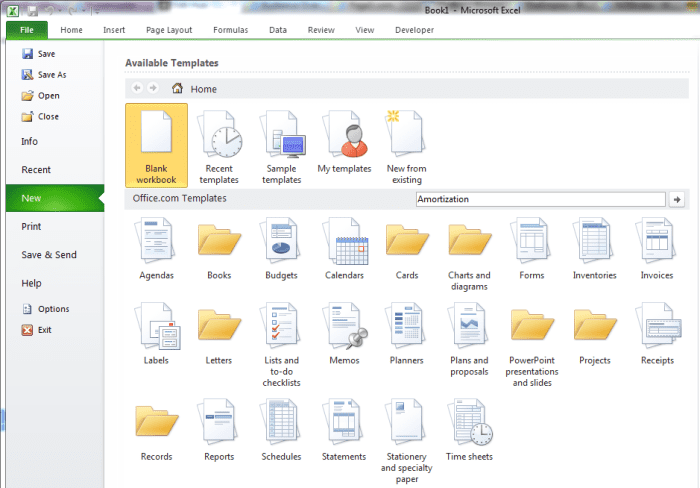Image resolution: width=700 pixels, height=488 pixels.
Task: Choose Close in the Backstage menu
Action: tap(40, 117)
